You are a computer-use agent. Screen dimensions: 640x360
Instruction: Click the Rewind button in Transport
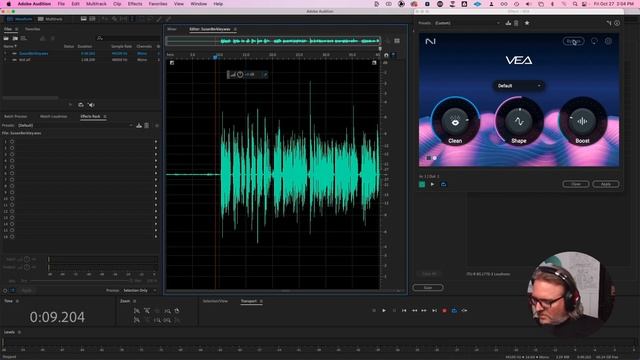click(414, 311)
